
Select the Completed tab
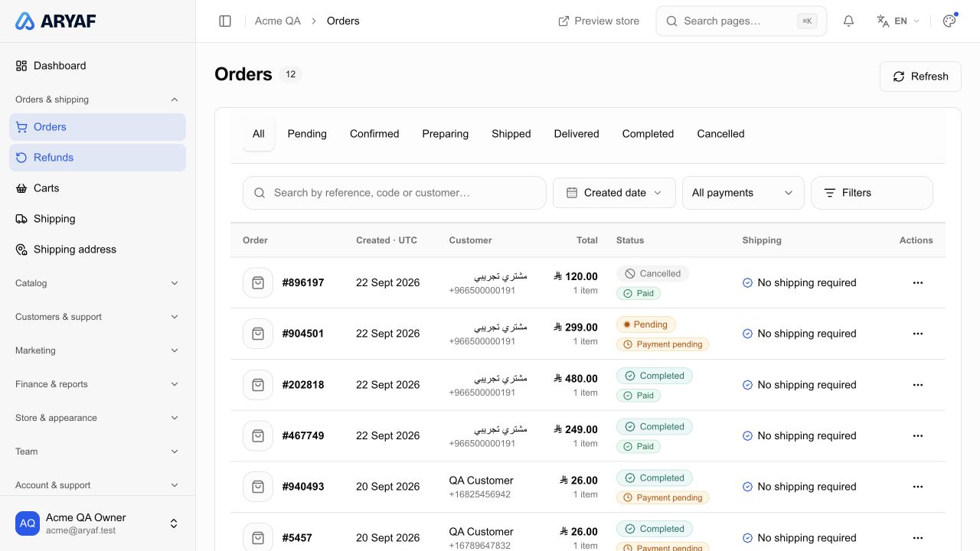[648, 134]
